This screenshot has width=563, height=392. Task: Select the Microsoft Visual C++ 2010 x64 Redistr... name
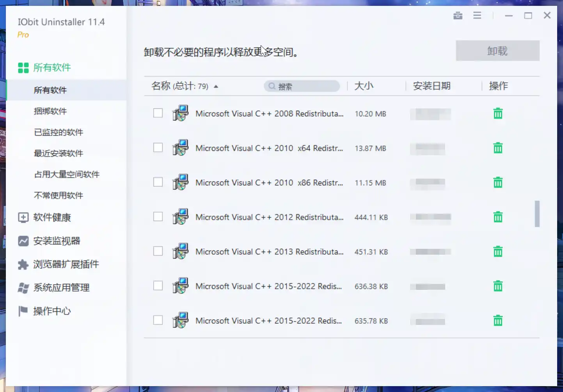point(269,148)
